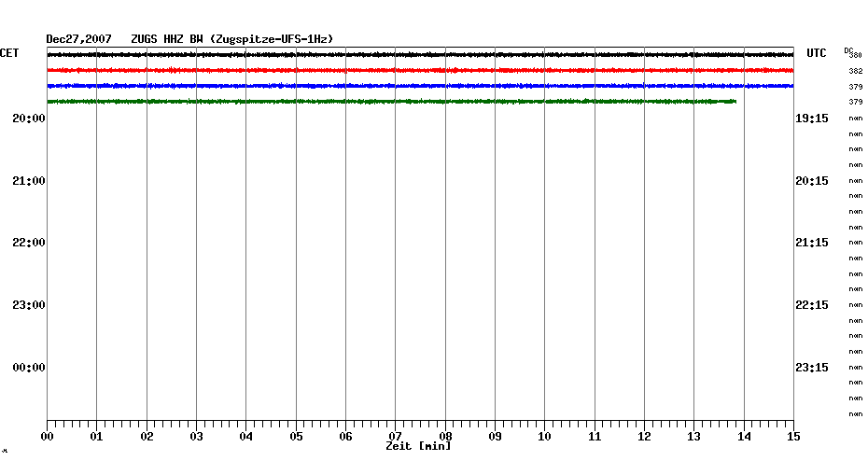
Task: Select the 00:00 CET time label
Action: pyautogui.click(x=29, y=368)
